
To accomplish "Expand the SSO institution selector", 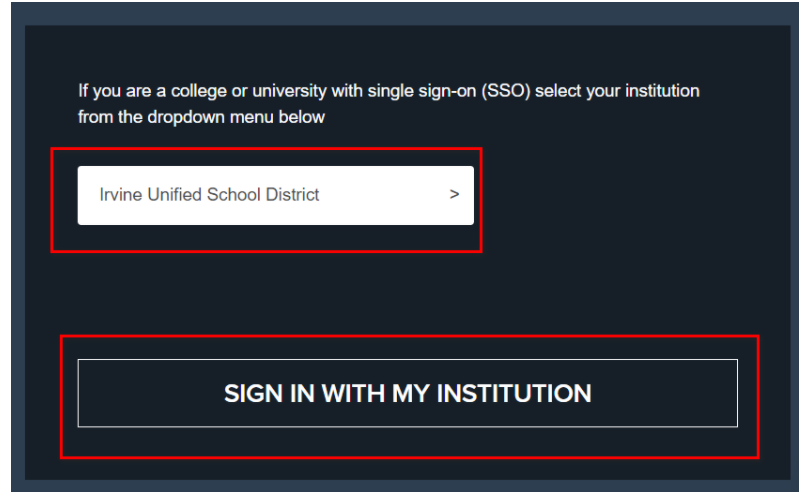I will pos(275,195).
